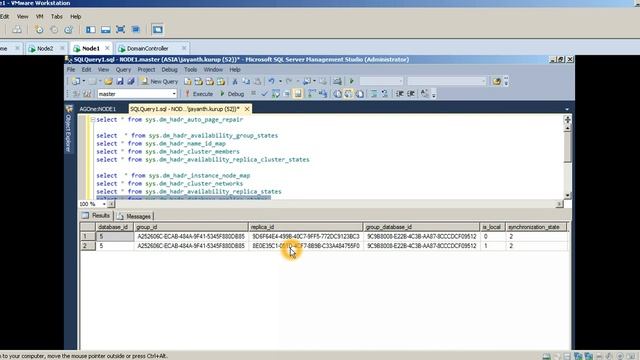This screenshot has width=640, height=360.
Task: Click the green Start arrow in standard toolbar
Action: click(351, 82)
